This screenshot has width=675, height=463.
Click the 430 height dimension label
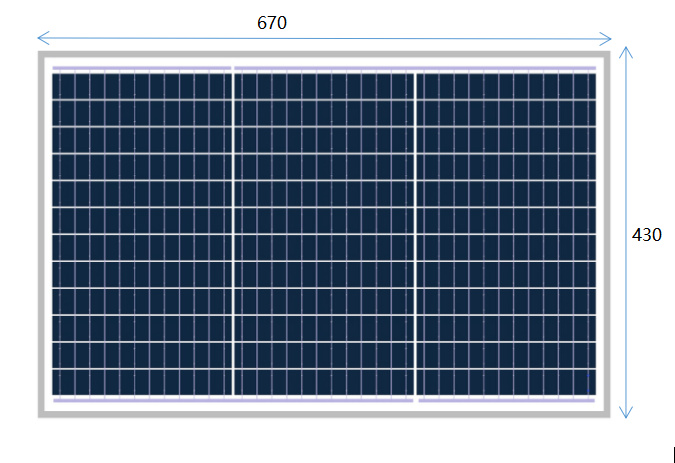[x=647, y=235]
